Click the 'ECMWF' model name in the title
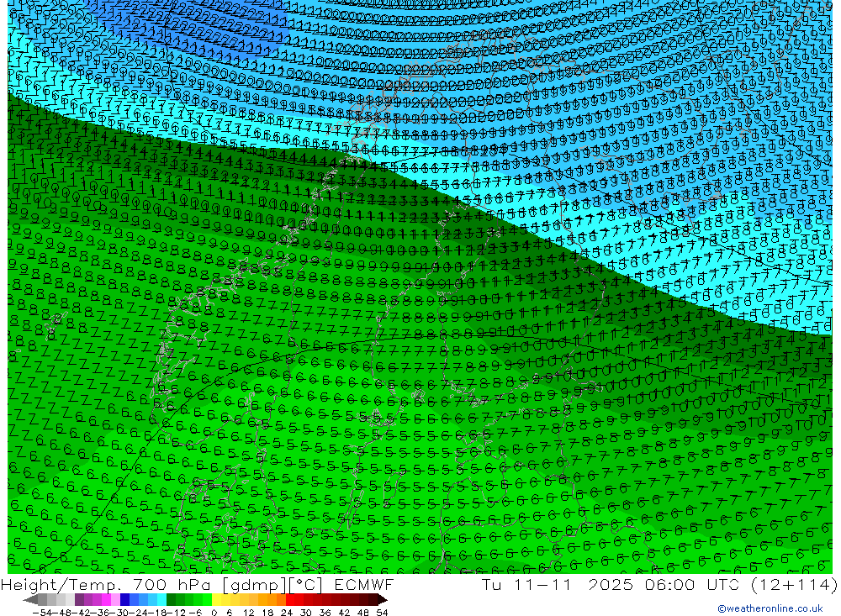Viewport: 841px width, 616px height. pos(364,584)
